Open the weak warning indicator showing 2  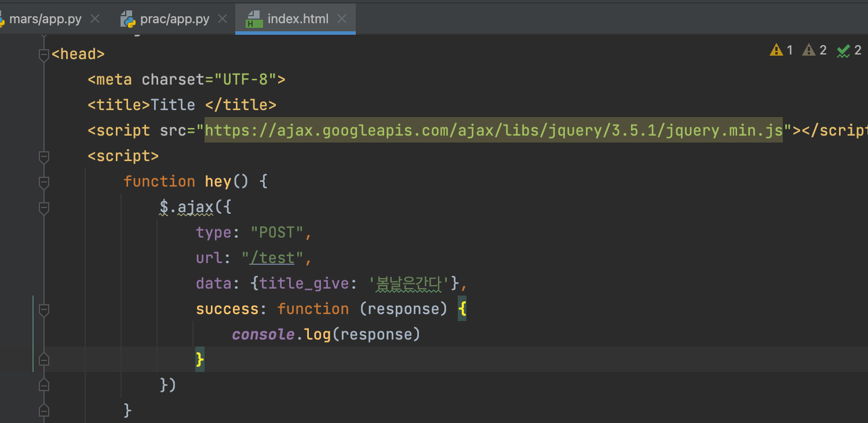[814, 50]
